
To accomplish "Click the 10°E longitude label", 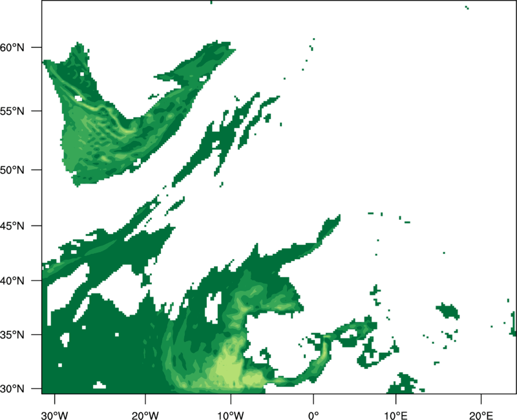I will (396, 415).
